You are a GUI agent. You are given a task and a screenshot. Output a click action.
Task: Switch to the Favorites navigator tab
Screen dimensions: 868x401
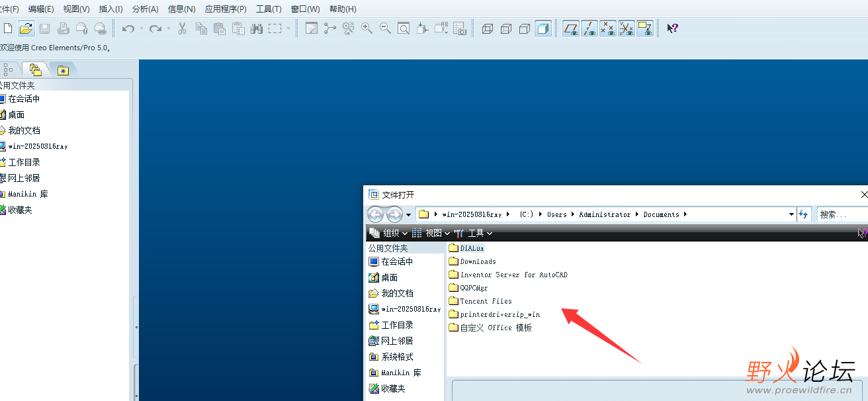(x=63, y=70)
